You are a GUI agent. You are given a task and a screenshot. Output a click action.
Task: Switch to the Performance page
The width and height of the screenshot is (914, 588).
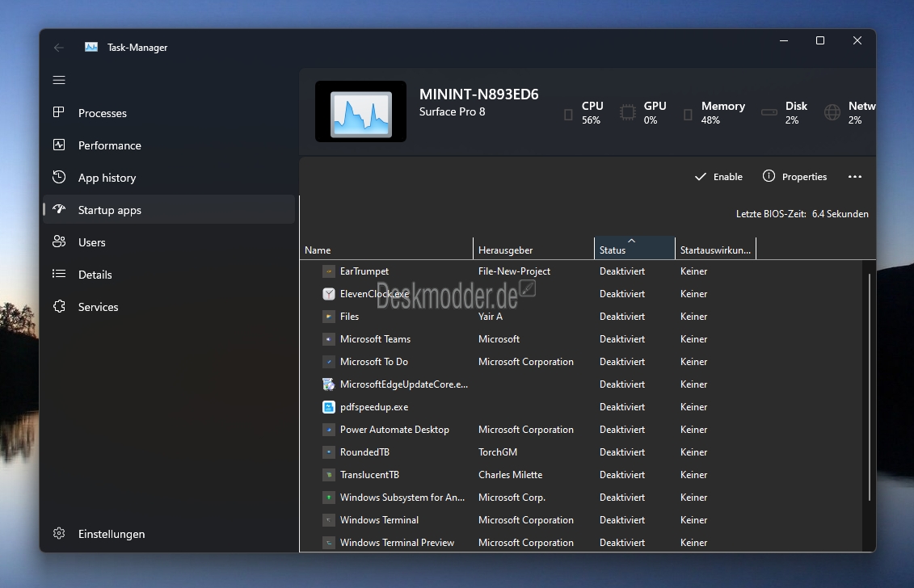pyautogui.click(x=169, y=145)
